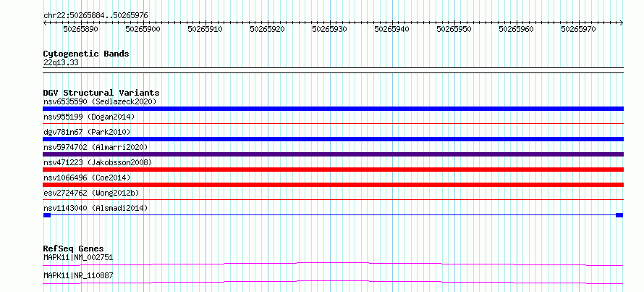Click the 22q13.33 band label

(61, 63)
